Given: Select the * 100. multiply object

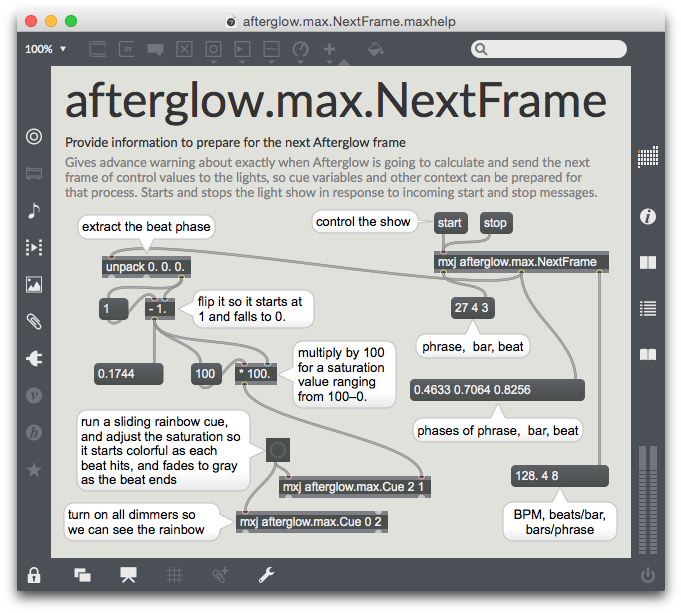Looking at the screenshot, I should [256, 374].
